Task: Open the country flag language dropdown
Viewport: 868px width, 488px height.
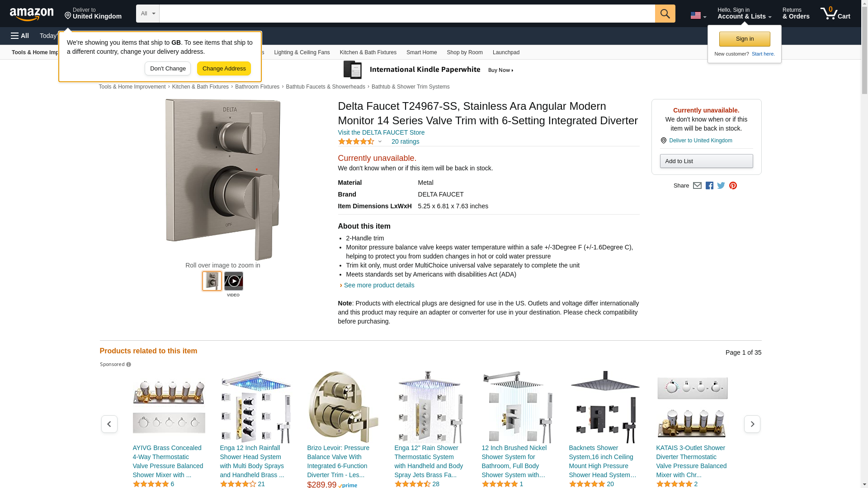Action: click(698, 16)
